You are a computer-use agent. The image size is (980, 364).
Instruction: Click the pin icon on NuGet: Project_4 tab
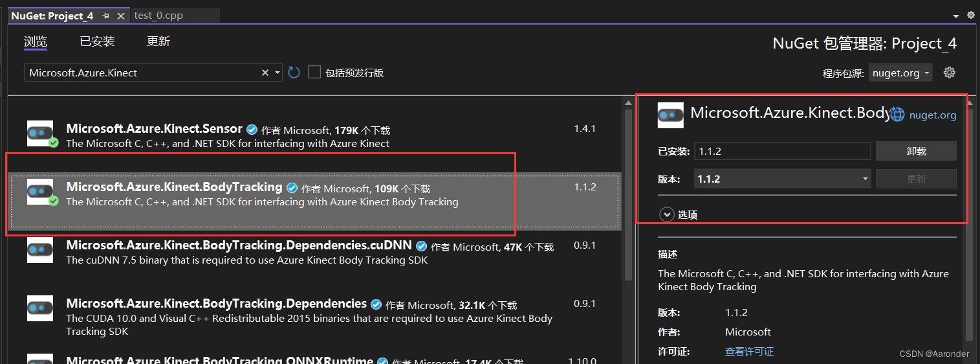pos(106,16)
